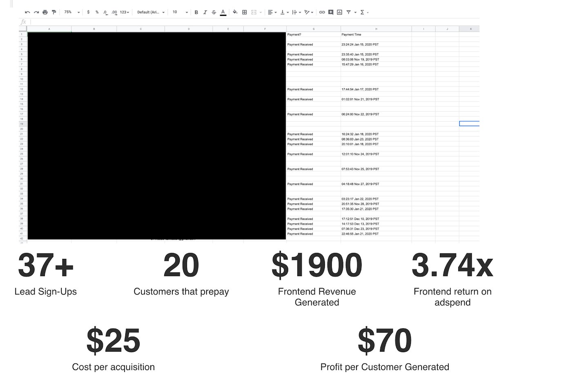Click the Print icon
588x380 pixels.
click(x=45, y=12)
